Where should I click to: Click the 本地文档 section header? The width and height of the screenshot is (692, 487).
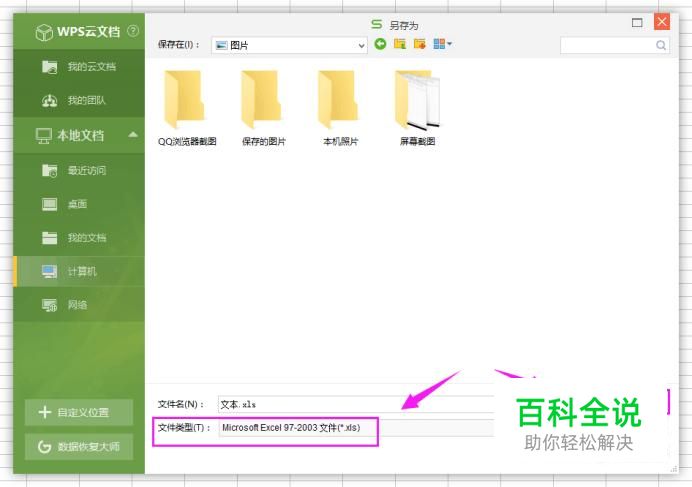click(79, 135)
